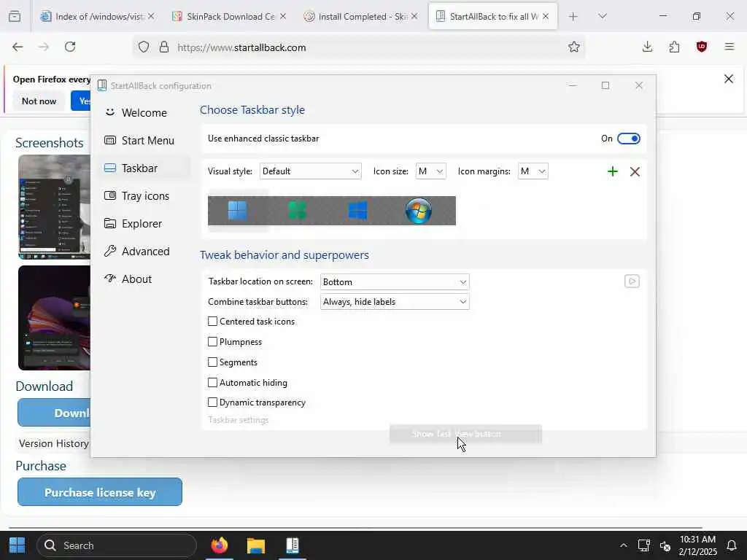Image resolution: width=747 pixels, height=560 pixels.
Task: Bookmark this page with star icon
Action: [x=573, y=47]
